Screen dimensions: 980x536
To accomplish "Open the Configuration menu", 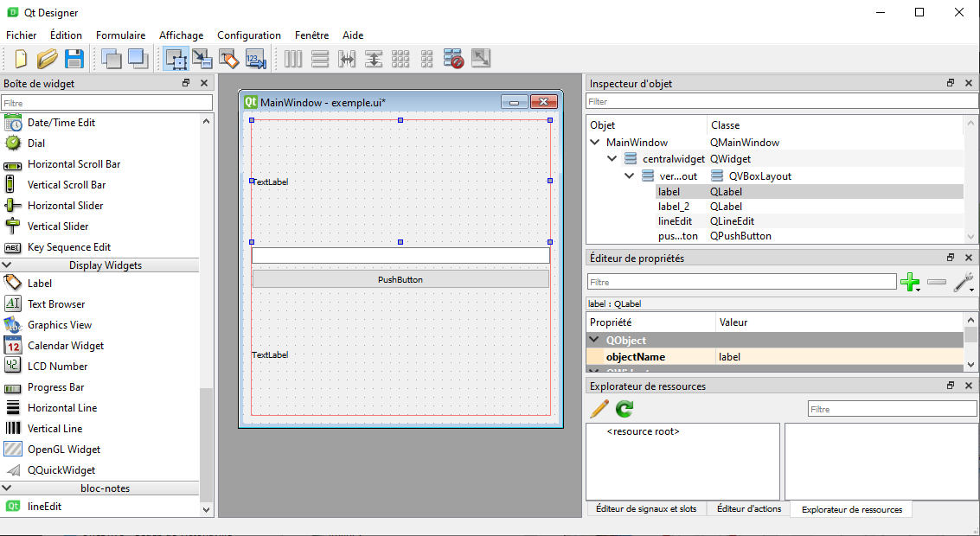I will pos(249,35).
